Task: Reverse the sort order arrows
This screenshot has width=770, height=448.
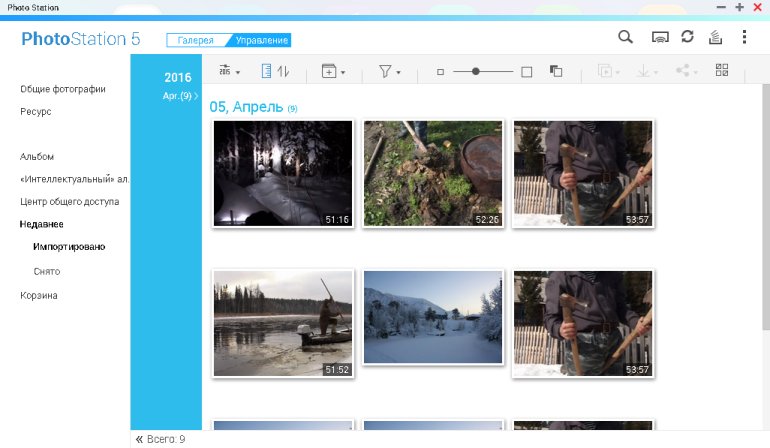Action: pos(283,71)
